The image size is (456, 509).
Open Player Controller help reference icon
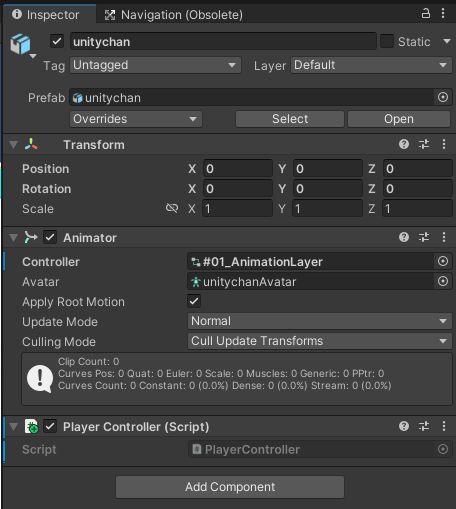click(x=404, y=426)
